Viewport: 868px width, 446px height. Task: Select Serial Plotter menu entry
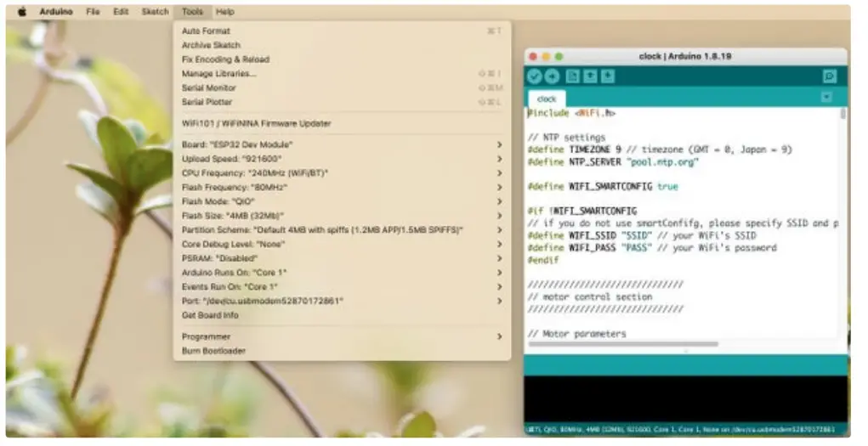tap(342, 102)
